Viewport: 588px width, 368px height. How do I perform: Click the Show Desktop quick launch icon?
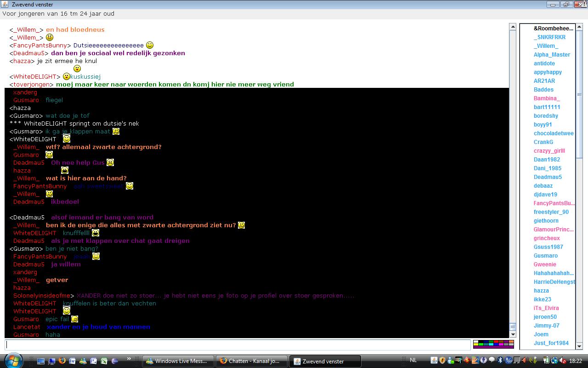pyautogui.click(x=41, y=361)
